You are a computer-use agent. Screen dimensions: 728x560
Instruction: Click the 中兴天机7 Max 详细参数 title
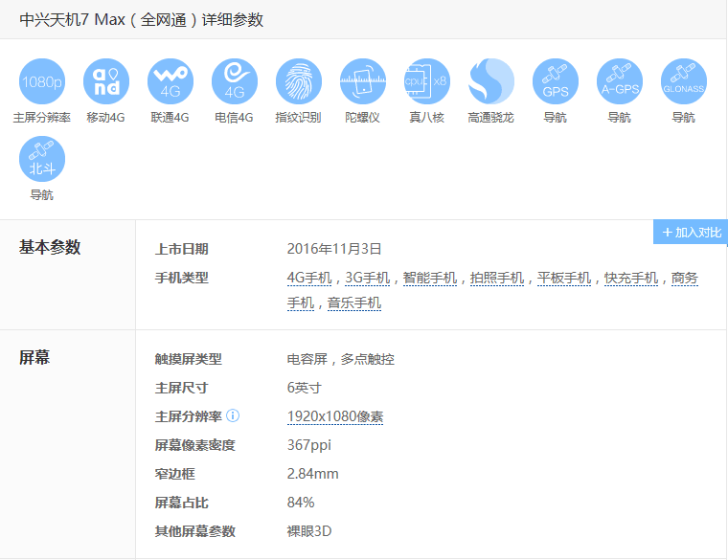pos(141,19)
